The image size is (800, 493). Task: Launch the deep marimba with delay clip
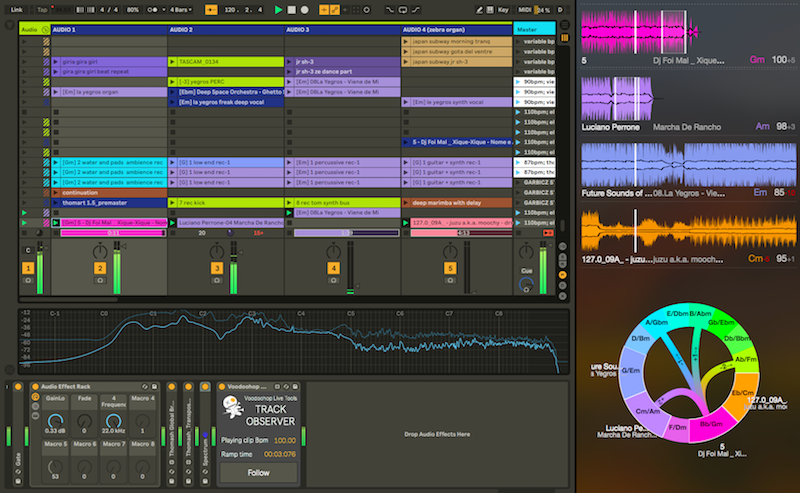pyautogui.click(x=406, y=203)
